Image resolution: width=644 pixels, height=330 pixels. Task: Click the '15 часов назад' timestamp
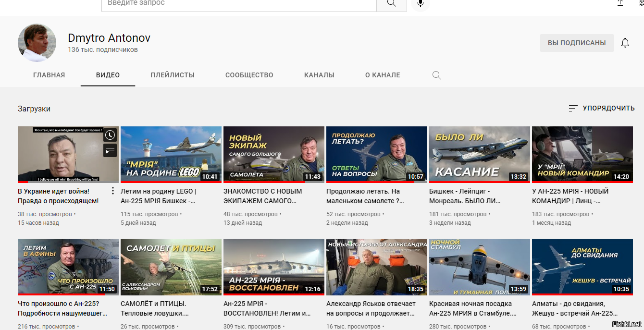click(x=38, y=223)
